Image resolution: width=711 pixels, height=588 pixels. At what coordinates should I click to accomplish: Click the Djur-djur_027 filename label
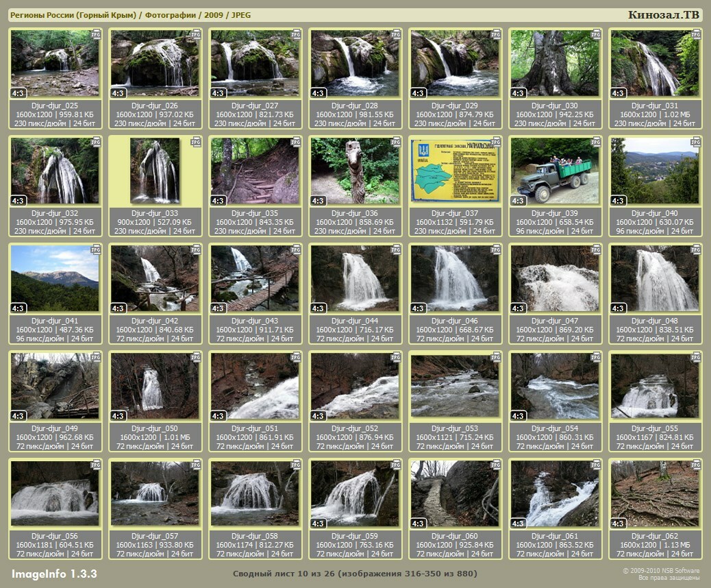click(x=255, y=106)
